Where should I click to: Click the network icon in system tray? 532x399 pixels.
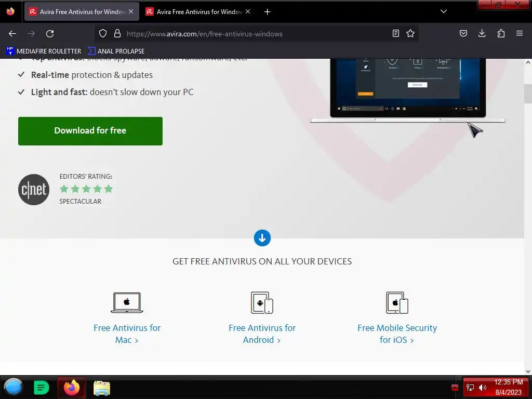470,388
